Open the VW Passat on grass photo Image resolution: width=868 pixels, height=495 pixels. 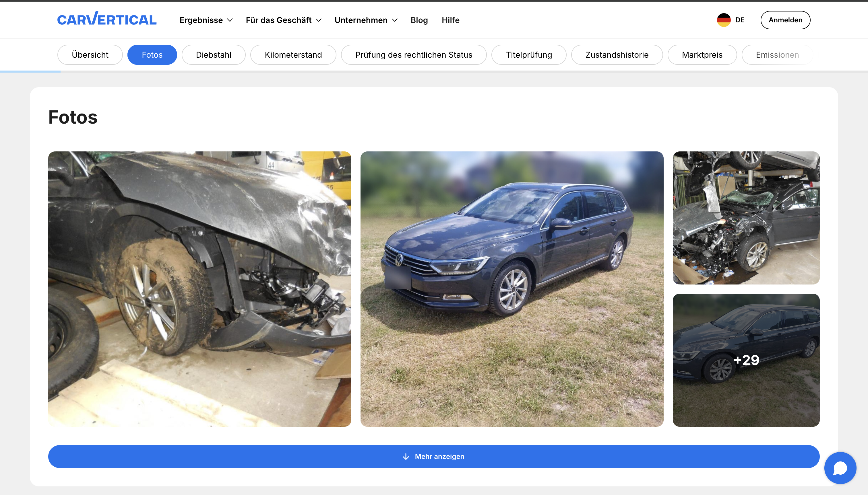[x=512, y=289]
